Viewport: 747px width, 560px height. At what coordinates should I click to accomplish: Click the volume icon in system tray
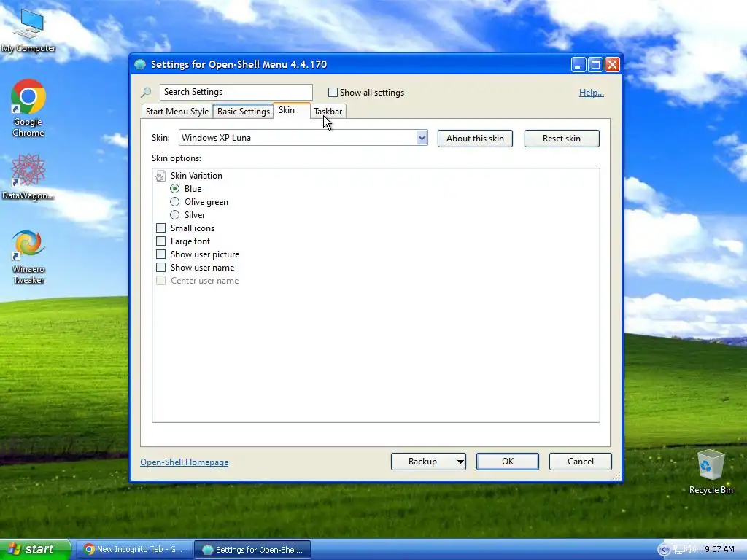click(x=691, y=550)
